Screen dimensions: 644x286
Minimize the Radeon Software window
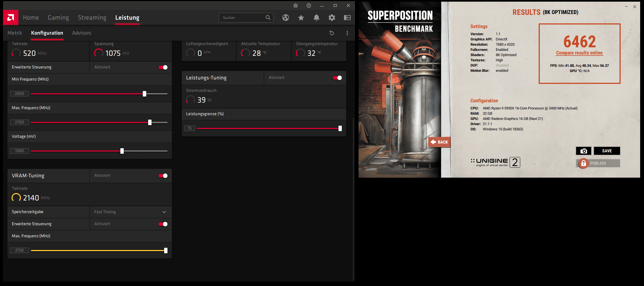pos(322,5)
